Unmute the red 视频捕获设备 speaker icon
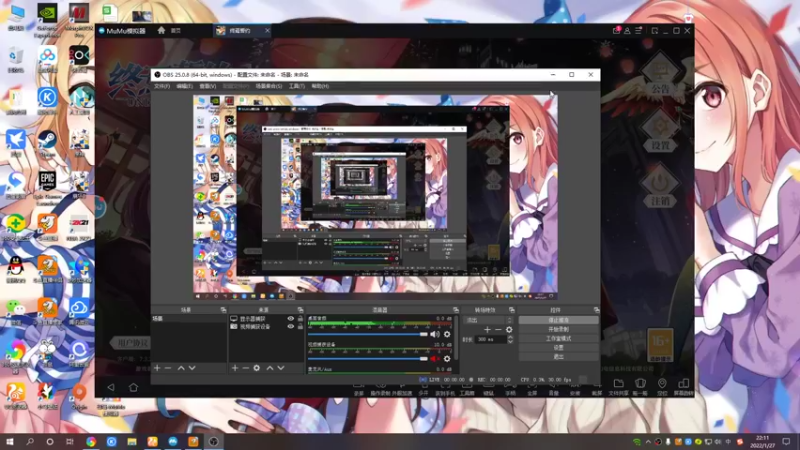This screenshot has width=800, height=450. [x=435, y=359]
